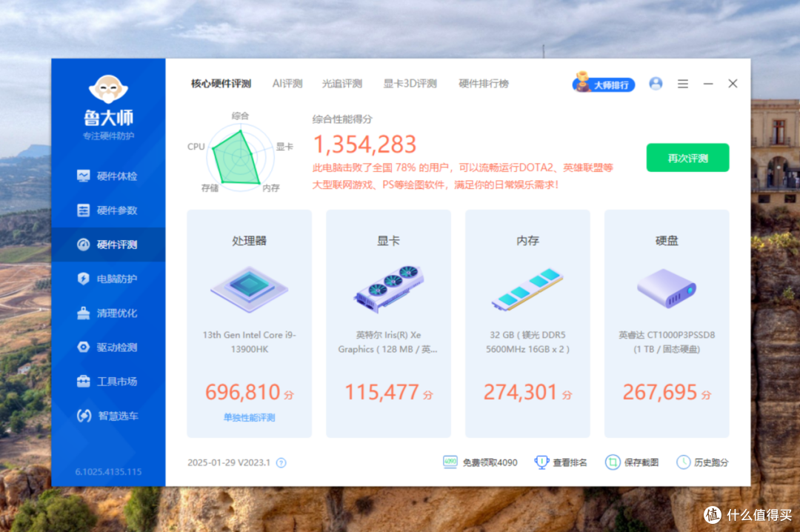Click the radar performance chart

coord(239,157)
